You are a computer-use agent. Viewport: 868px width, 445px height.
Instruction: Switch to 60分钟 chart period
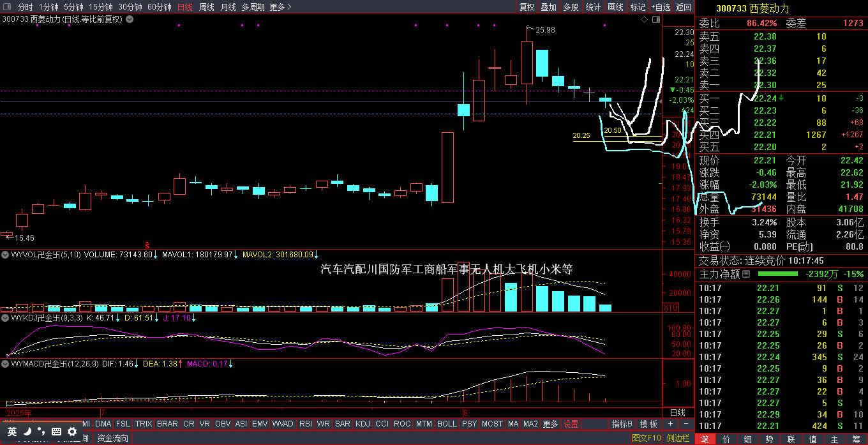[x=160, y=7]
